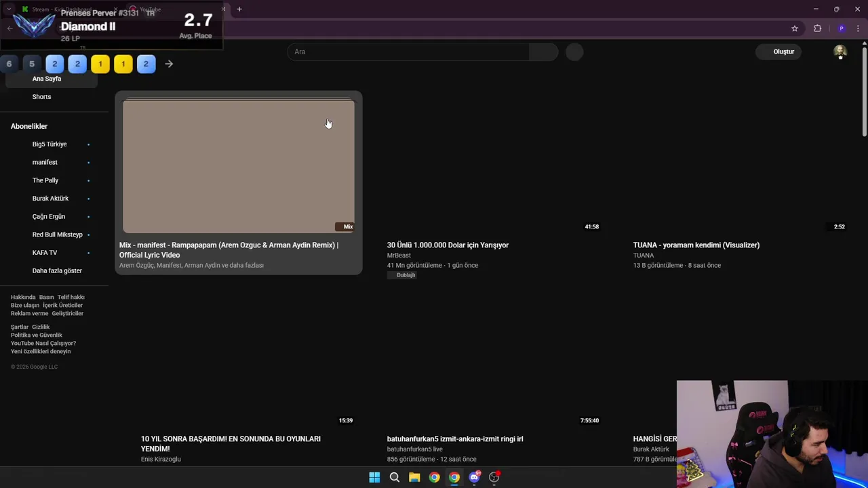The image size is (868, 488).
Task: Open the manifest channel in sidebar
Action: point(52,163)
